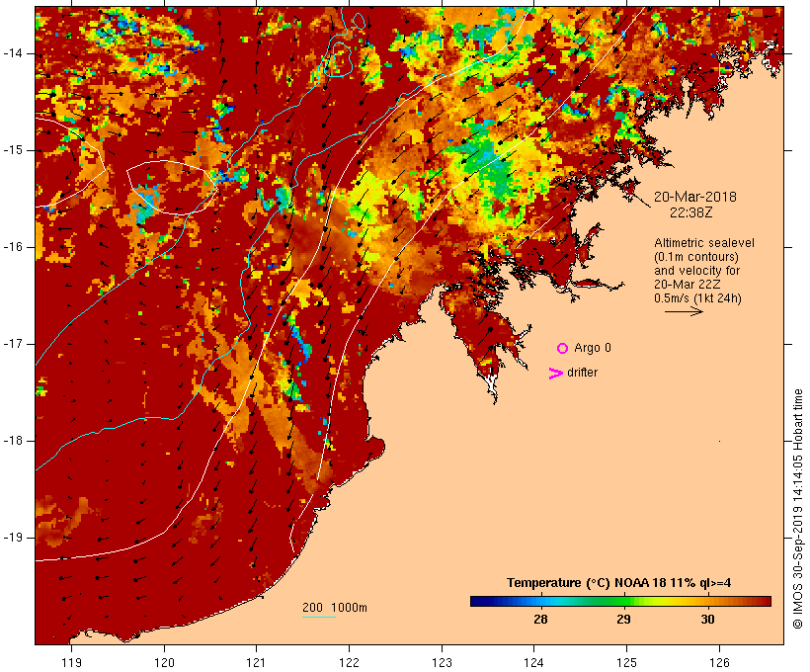Click the '-19' latitude axis label
Screen dimensions: 810x672
pos(13,538)
